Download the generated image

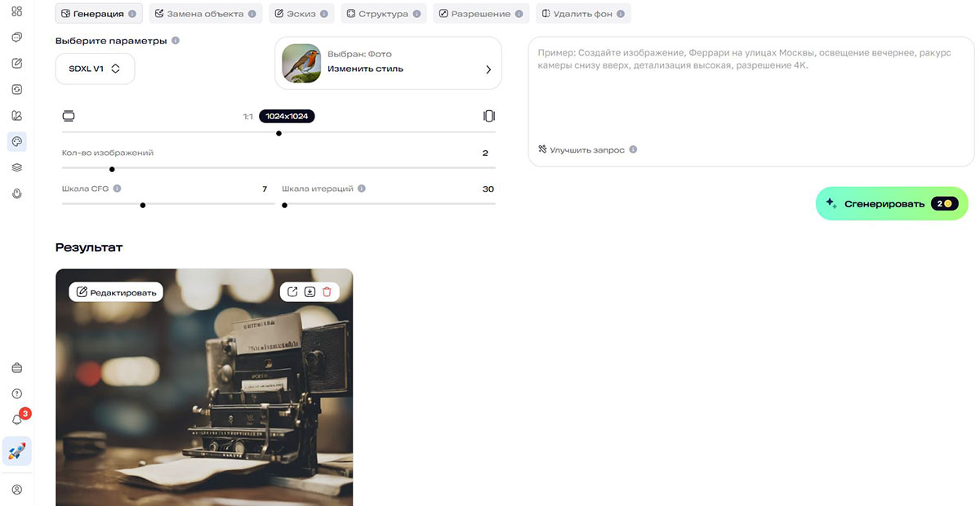310,291
